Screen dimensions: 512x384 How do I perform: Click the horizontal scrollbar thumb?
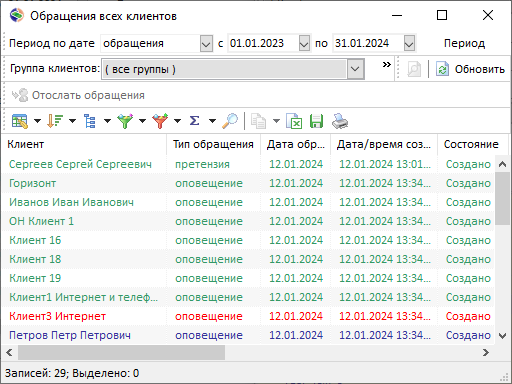(121, 352)
